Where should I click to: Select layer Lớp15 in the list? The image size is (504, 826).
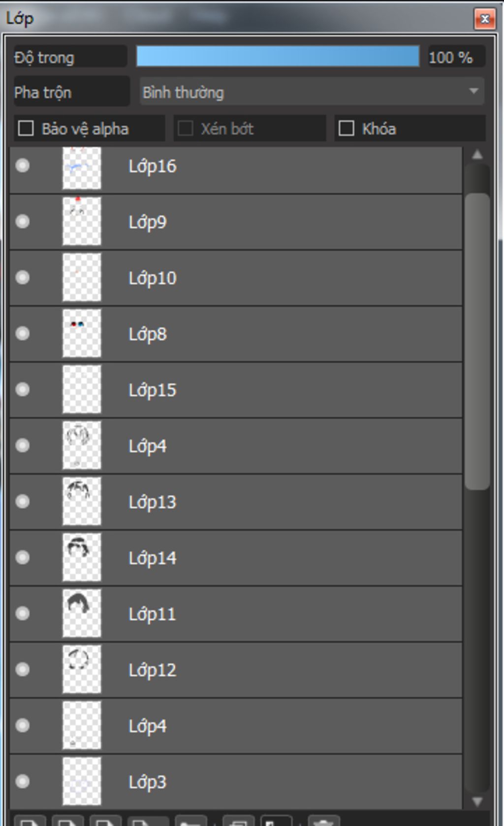click(x=236, y=389)
